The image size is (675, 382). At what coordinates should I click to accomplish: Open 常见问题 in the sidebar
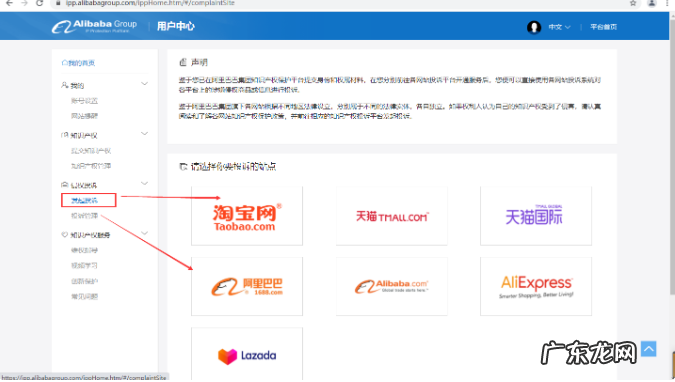(84, 296)
